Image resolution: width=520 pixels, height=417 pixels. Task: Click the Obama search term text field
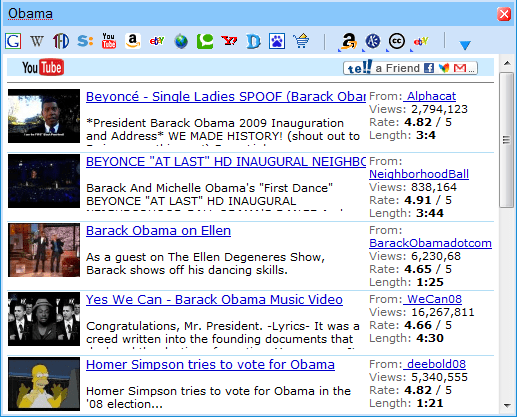[x=250, y=14]
